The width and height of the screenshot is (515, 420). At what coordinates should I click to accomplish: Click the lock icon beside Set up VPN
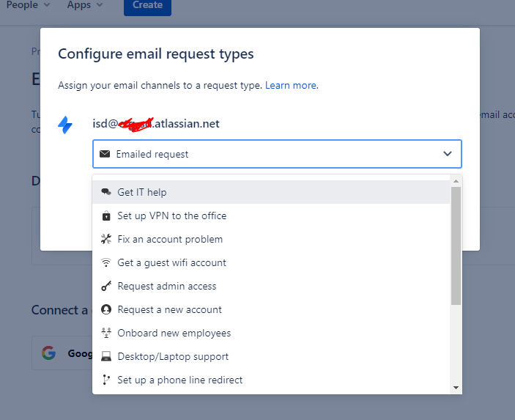point(106,215)
